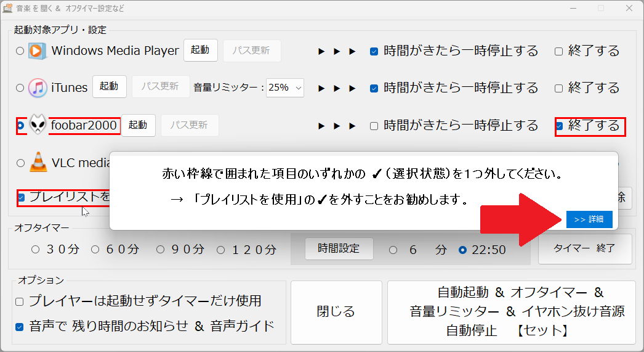Click パス更新 next to foobar2000
The width and height of the screenshot is (644, 352).
tap(190, 125)
